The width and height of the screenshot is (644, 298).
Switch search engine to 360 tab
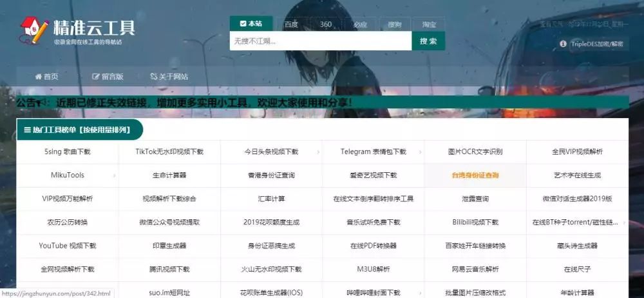tap(326, 25)
